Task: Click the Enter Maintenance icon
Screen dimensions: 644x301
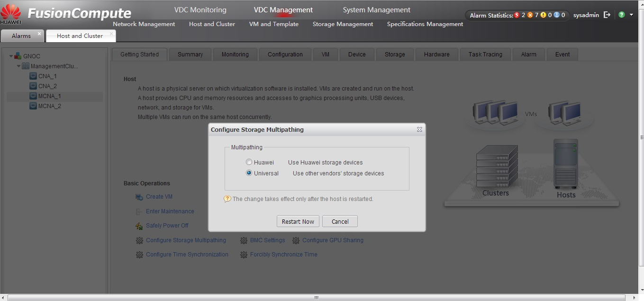Action: pos(139,211)
